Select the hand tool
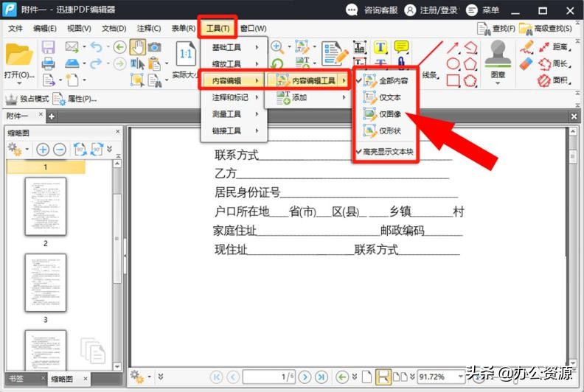 [137, 47]
